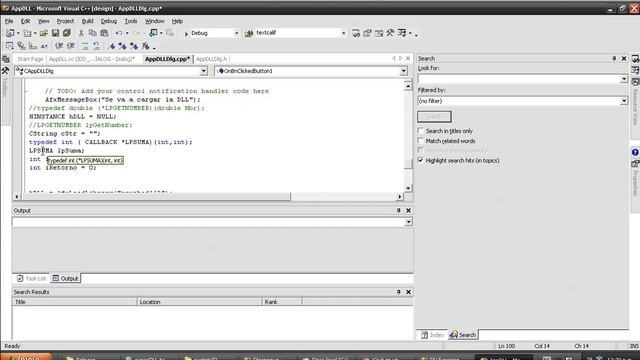Enable Match related words checkbox

[x=421, y=141]
